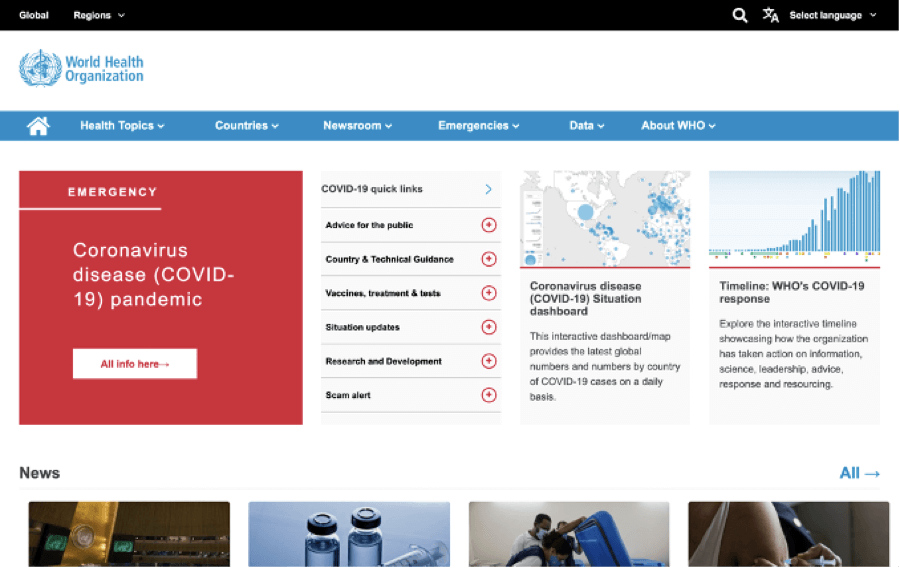This screenshot has height=568, width=900.
Task: Click the search magnifier icon
Action: point(740,15)
